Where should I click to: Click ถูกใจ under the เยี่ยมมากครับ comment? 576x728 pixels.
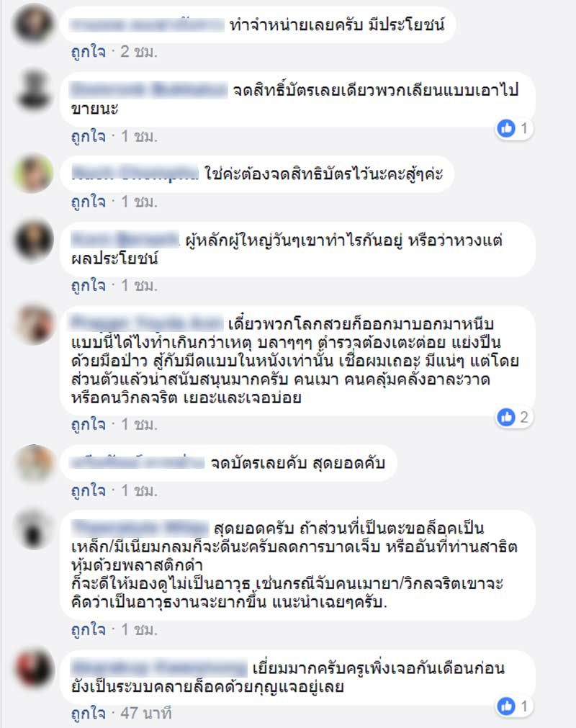coord(88,713)
